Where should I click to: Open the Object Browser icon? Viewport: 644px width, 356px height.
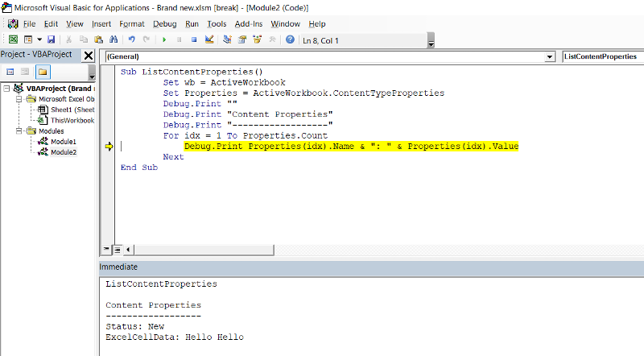[x=257, y=39]
